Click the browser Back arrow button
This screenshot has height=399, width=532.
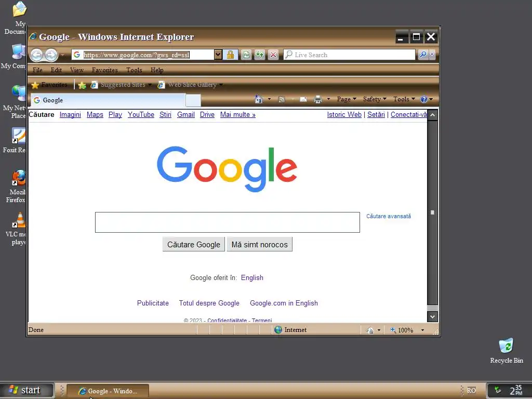37,55
